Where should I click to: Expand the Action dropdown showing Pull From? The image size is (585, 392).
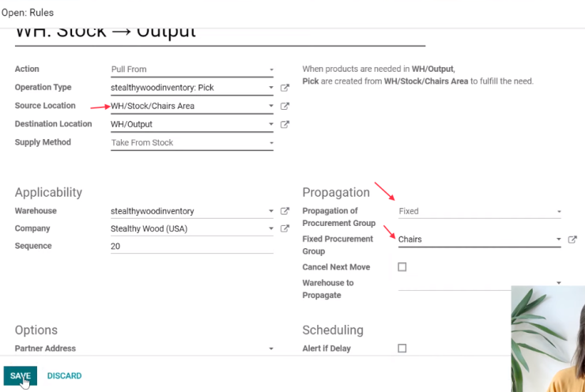(192, 70)
